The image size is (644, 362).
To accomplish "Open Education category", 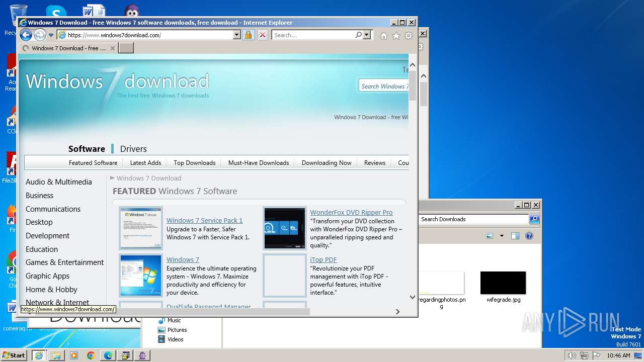I will (42, 249).
